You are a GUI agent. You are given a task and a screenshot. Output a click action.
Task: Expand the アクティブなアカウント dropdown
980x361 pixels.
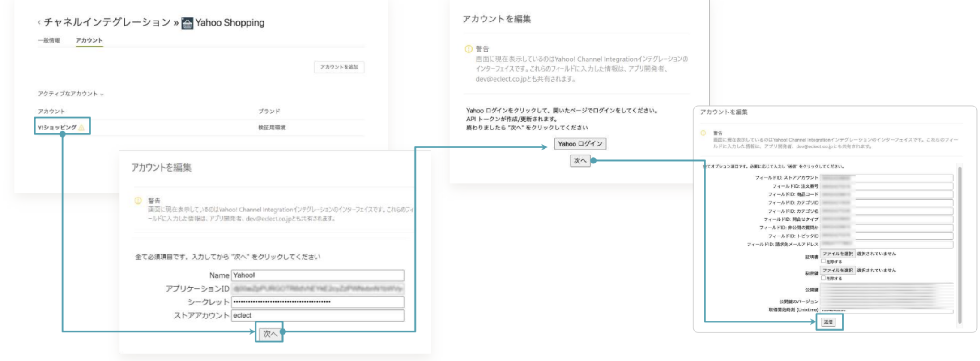pos(71,94)
